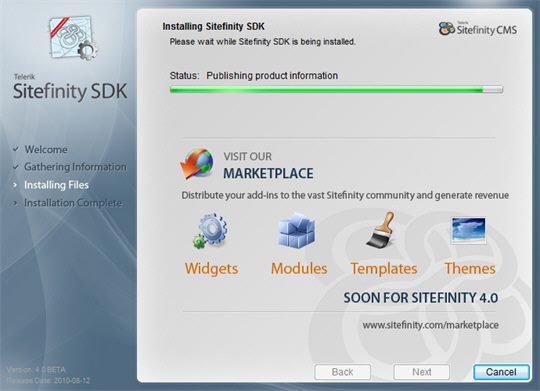Click the Modules orange label
The width and height of the screenshot is (540, 391).
tap(299, 269)
